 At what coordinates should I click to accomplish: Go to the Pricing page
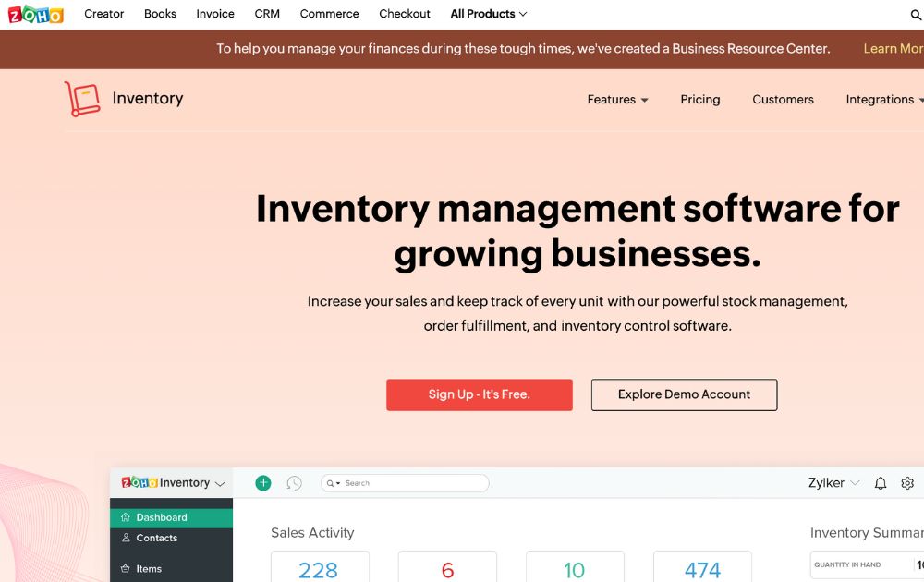(x=700, y=100)
